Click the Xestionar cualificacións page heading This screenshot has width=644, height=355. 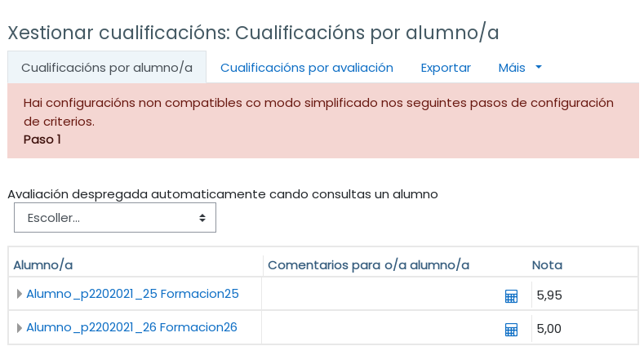[x=253, y=33]
